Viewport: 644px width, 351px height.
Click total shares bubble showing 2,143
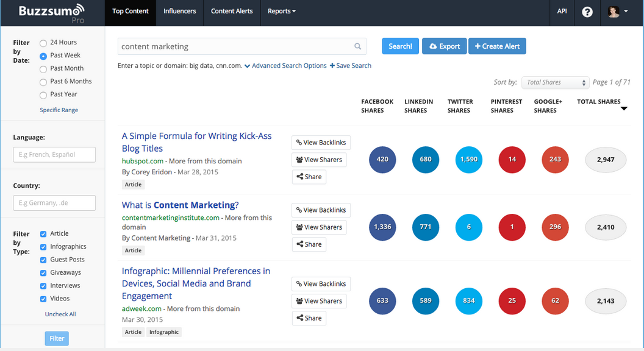[x=606, y=301]
